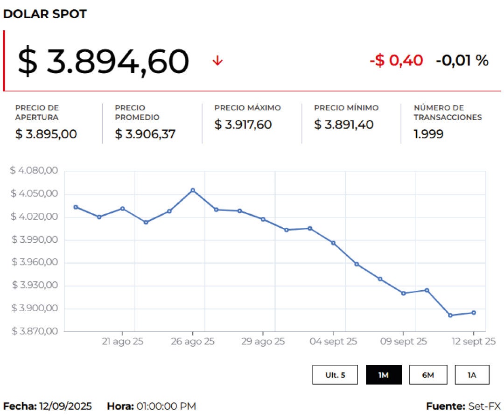Switch chart to the 1M range
Viewport: 504px width, 420px height.
[x=384, y=375]
